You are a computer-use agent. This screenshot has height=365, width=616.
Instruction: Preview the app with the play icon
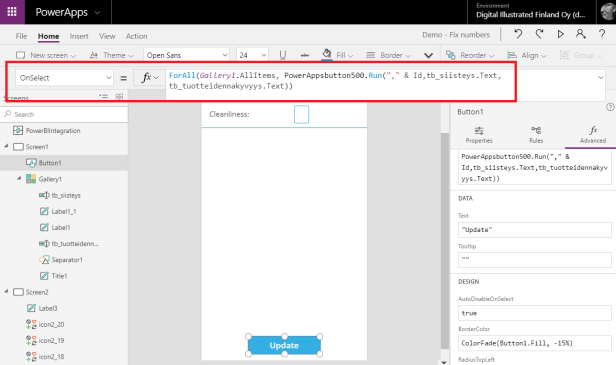click(x=561, y=34)
